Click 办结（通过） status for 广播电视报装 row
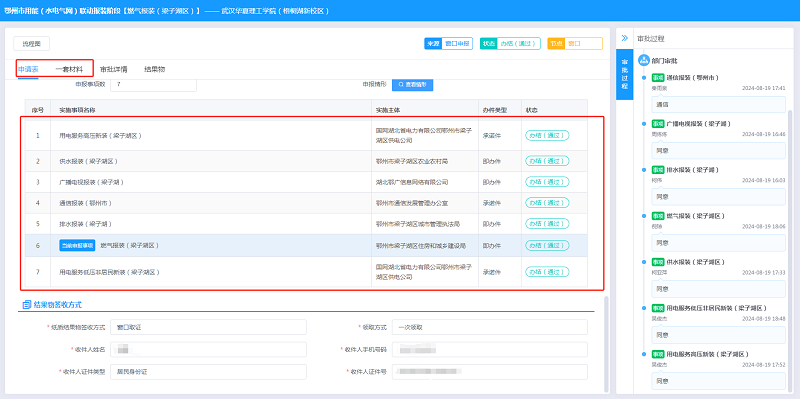800x399 pixels. (547, 182)
